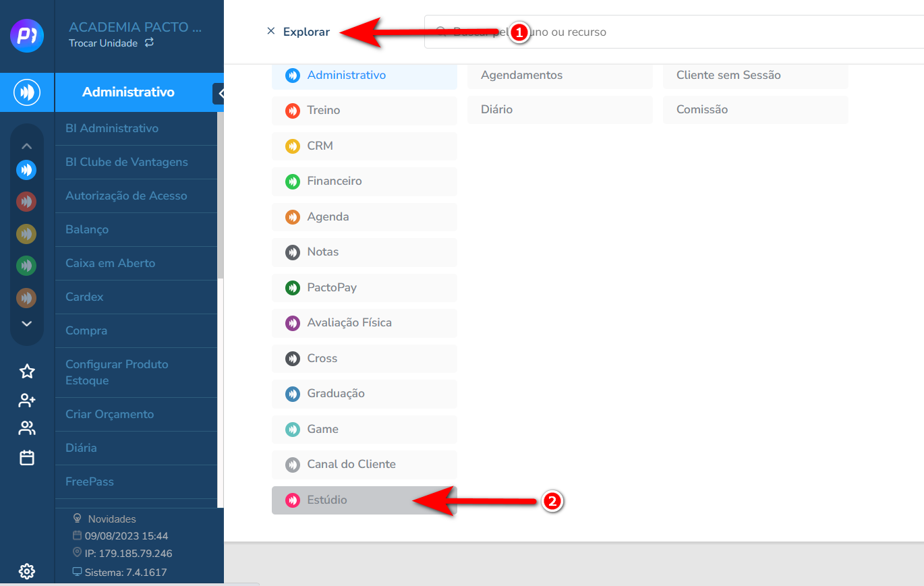This screenshot has height=586, width=924.
Task: Click the Pacto logo icon at top left
Action: pyautogui.click(x=27, y=36)
